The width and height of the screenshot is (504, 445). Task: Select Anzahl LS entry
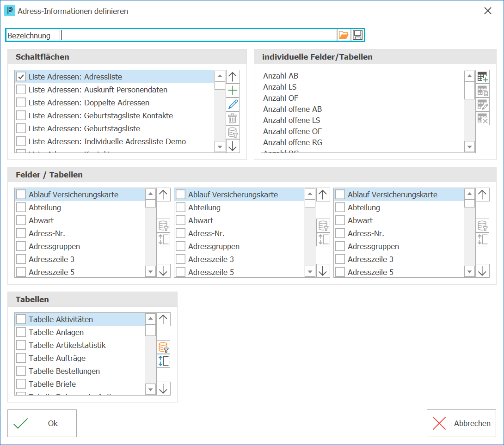(363, 87)
